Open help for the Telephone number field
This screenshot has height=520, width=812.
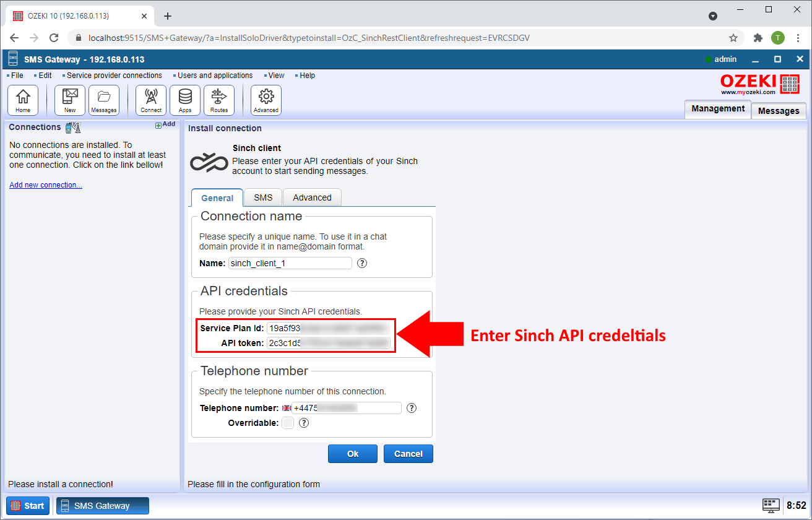[x=412, y=408]
